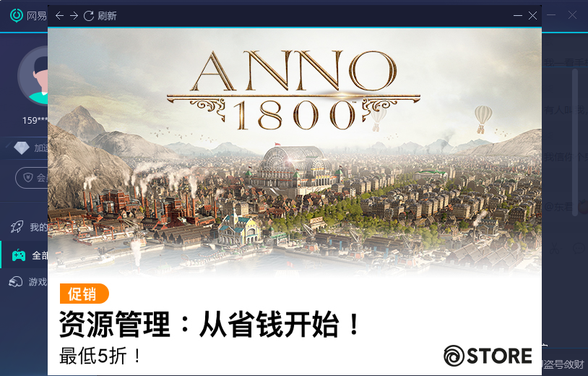This screenshot has width=588, height=376.
Task: Click the speech bubble icon in chat
Action: [579, 248]
